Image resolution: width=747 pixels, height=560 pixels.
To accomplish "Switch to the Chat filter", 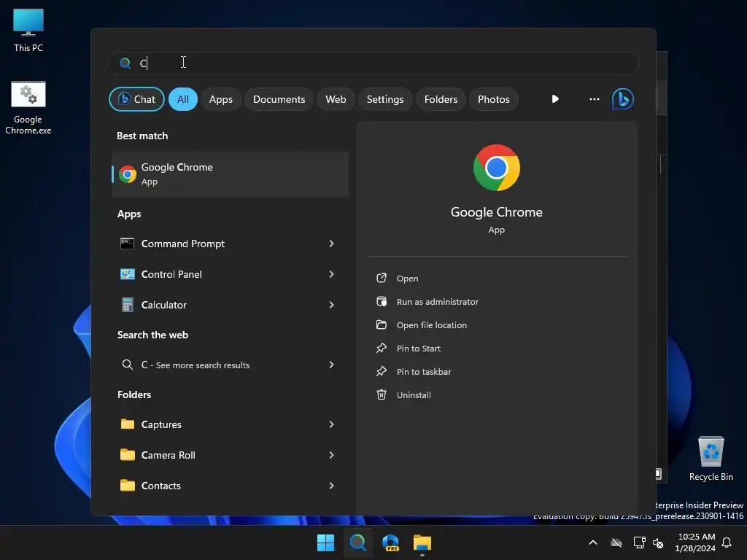I will click(x=136, y=99).
